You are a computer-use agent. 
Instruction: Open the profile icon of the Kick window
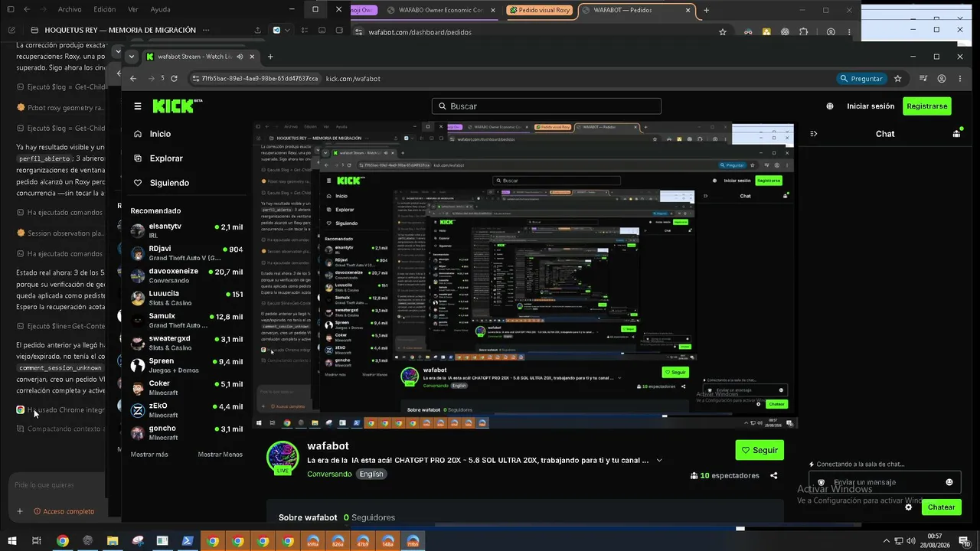(942, 78)
